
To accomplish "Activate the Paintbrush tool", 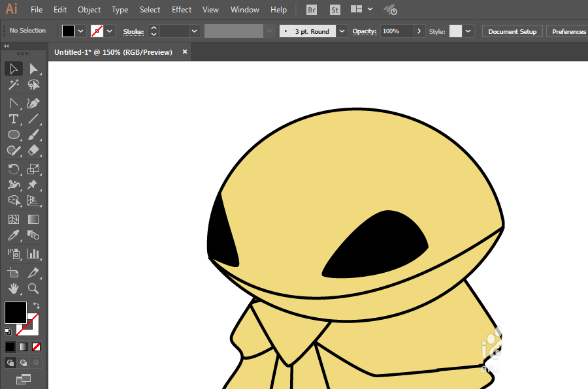I will pyautogui.click(x=33, y=135).
